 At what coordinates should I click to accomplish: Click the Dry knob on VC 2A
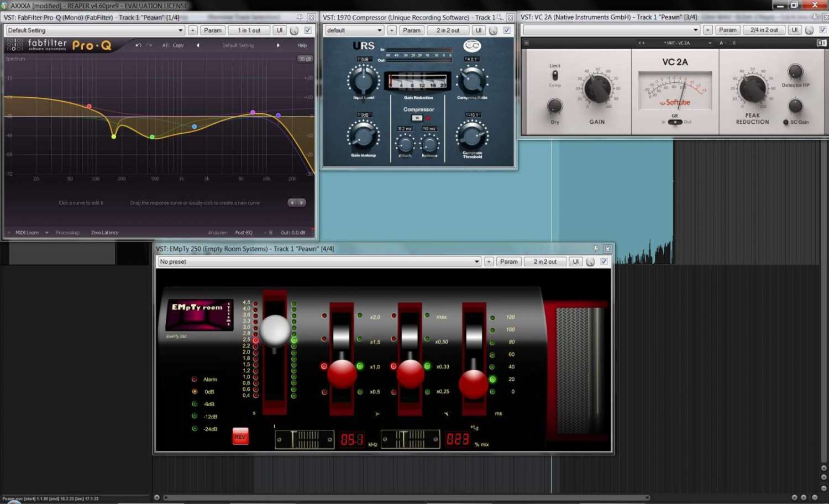554,106
